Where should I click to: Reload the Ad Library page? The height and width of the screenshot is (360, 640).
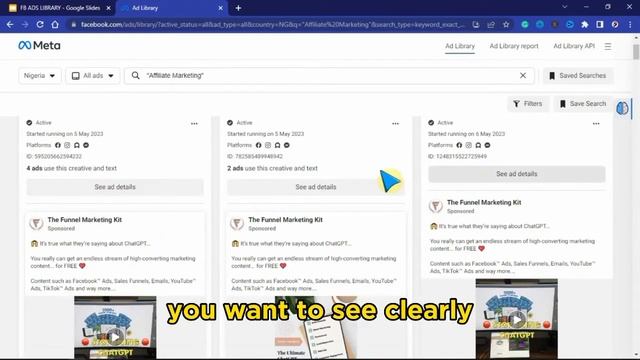(x=40, y=24)
